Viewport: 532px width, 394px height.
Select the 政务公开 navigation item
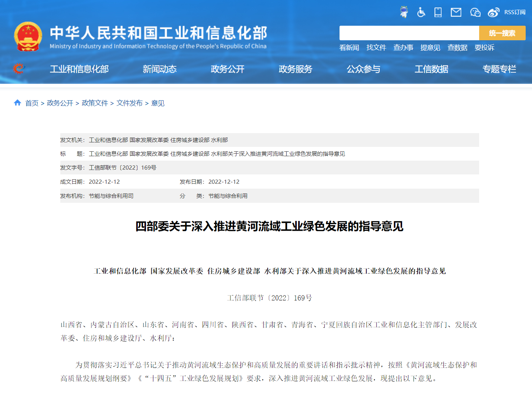tap(227, 69)
